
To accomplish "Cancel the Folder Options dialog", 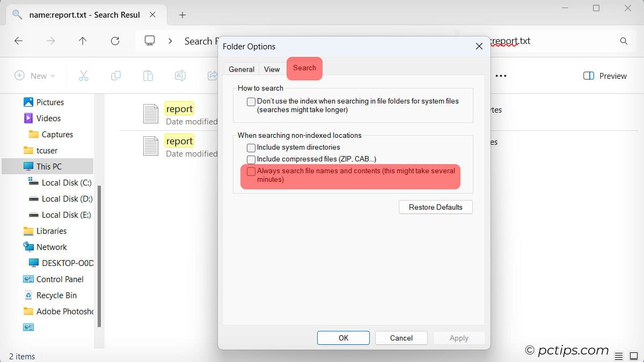I will (401, 338).
